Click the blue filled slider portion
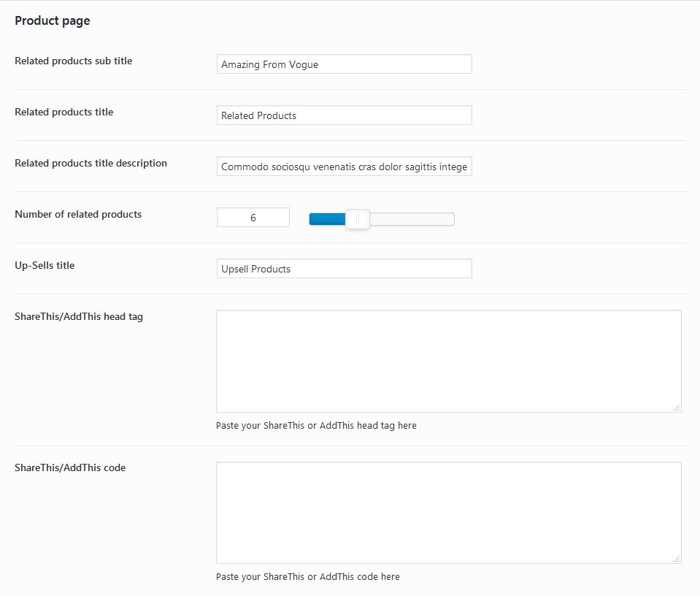 coord(327,219)
